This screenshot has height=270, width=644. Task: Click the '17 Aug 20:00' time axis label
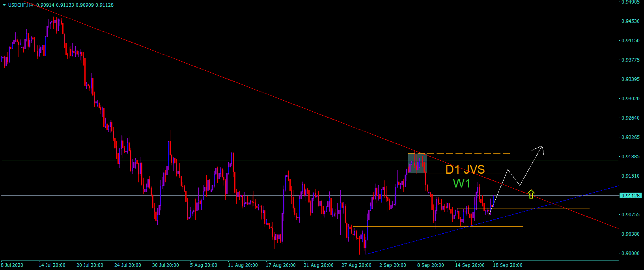pos(281,265)
